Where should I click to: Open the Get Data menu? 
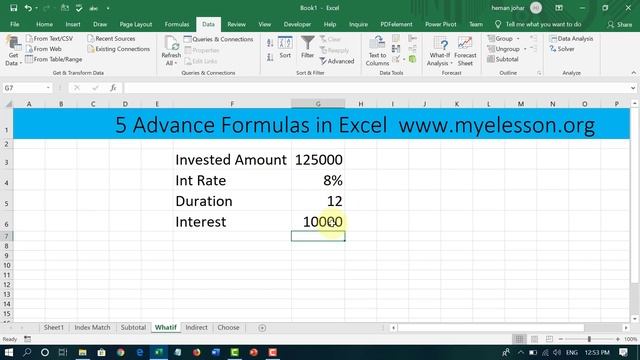(13, 51)
